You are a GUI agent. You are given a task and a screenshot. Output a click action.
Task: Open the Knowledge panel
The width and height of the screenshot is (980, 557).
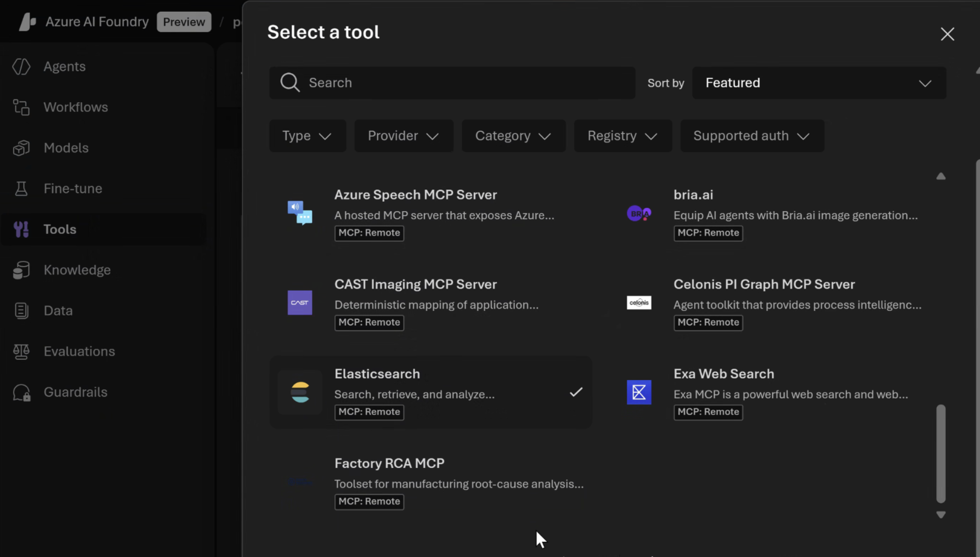pos(77,270)
